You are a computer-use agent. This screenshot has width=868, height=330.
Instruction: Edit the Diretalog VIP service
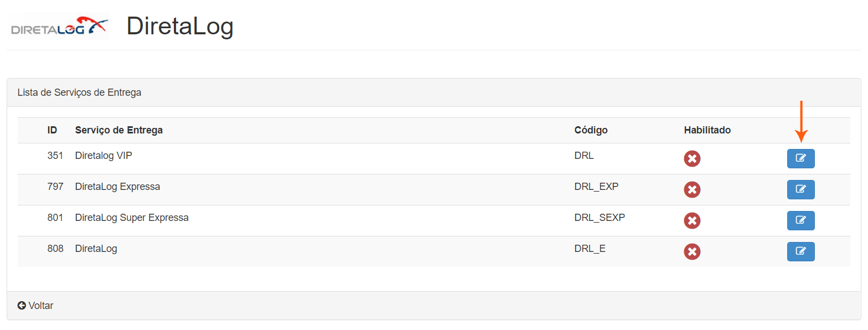(x=800, y=158)
